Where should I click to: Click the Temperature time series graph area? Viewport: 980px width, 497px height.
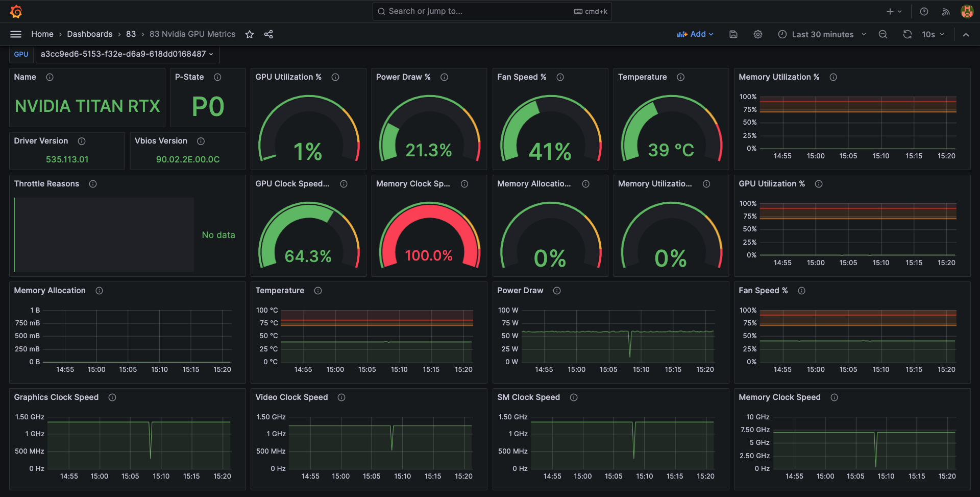click(377, 336)
